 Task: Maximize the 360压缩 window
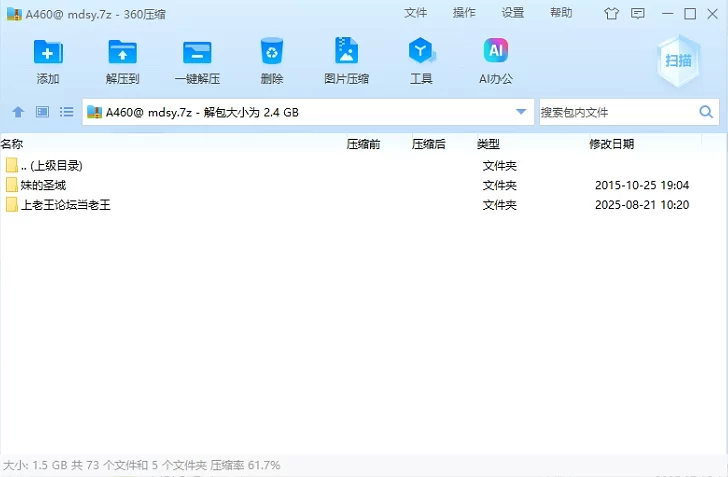coord(690,13)
